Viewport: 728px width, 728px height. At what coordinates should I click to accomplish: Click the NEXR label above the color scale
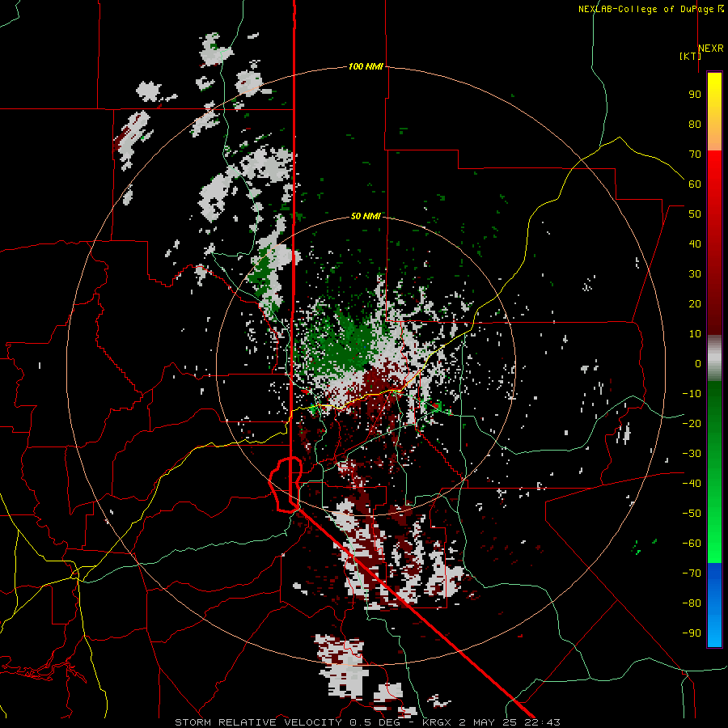711,49
